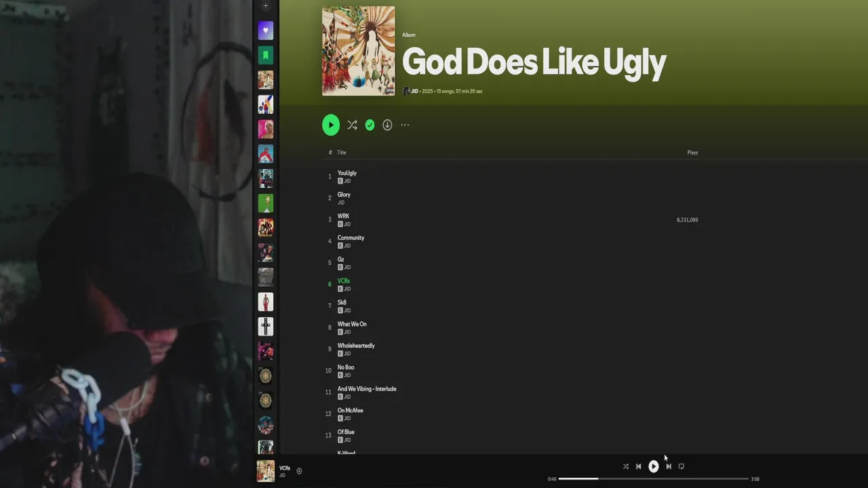Image resolution: width=868 pixels, height=488 pixels.
Task: Open the three-dots more options menu
Action: 405,125
